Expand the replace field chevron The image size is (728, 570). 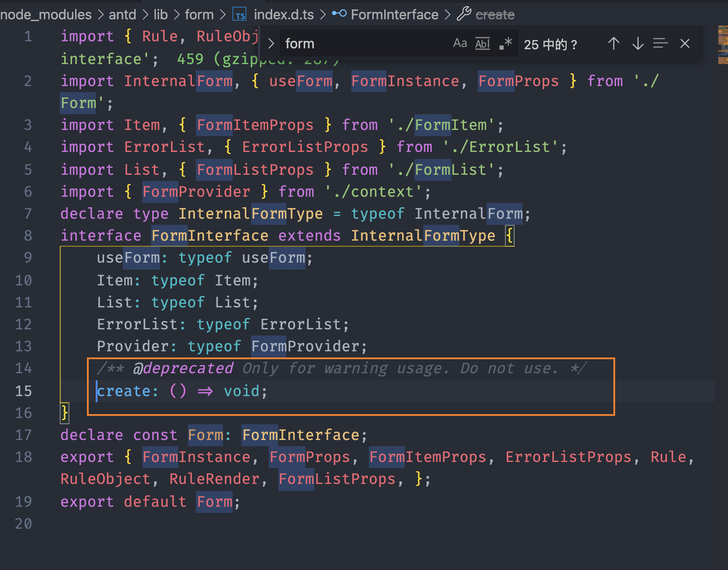pyautogui.click(x=270, y=43)
